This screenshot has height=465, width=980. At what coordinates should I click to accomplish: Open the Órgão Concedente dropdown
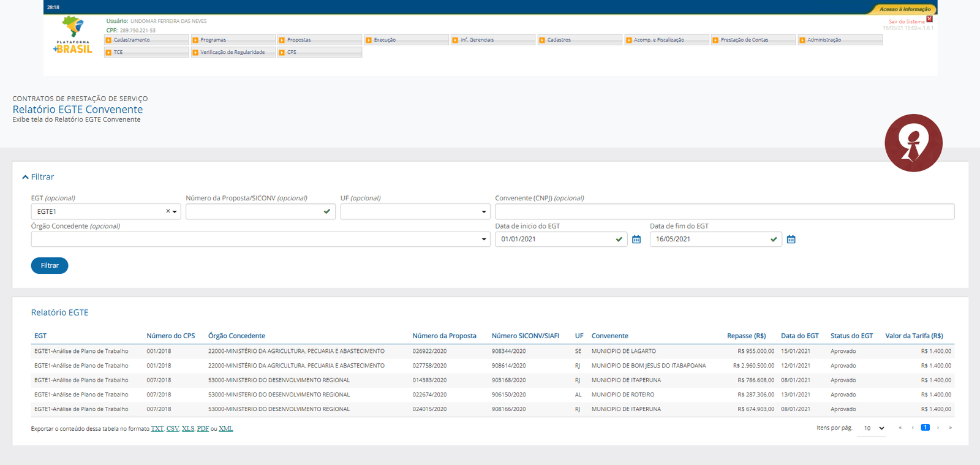(x=260, y=239)
